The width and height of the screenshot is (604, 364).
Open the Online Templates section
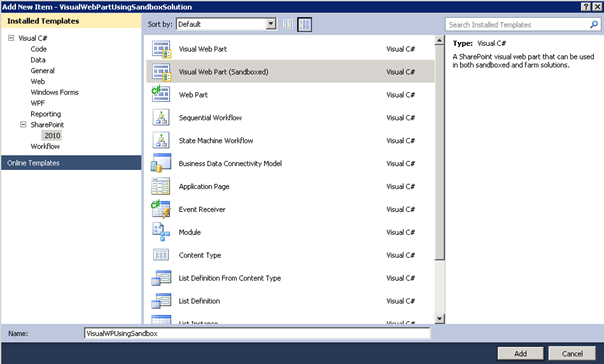pyautogui.click(x=71, y=163)
